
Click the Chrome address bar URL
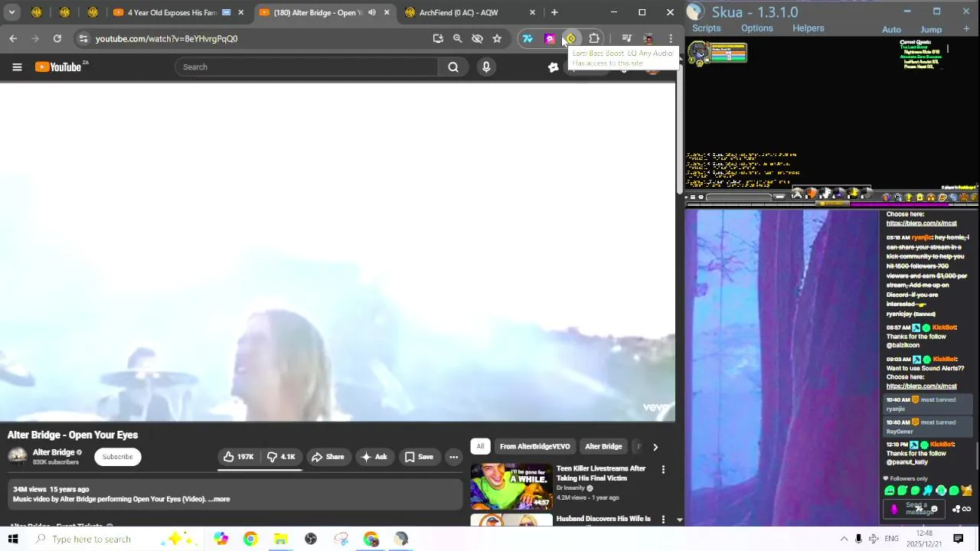pos(166,38)
